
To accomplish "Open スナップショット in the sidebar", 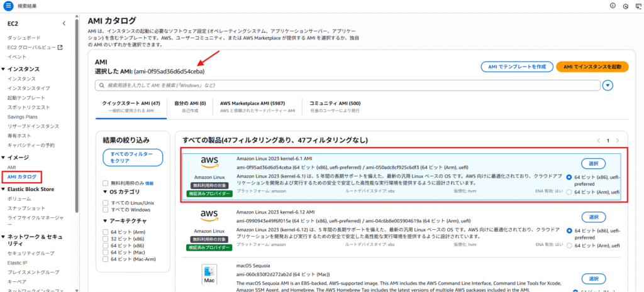I will (x=26, y=208).
